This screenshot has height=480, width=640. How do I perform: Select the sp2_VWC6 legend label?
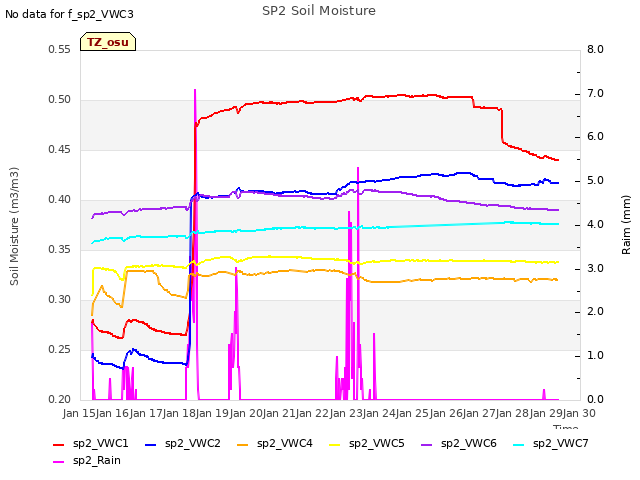coord(469,444)
